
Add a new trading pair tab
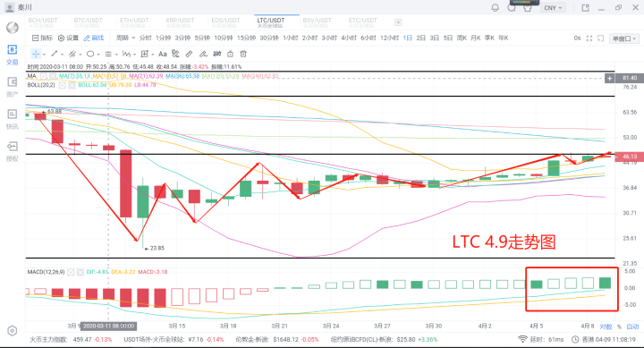[397, 22]
